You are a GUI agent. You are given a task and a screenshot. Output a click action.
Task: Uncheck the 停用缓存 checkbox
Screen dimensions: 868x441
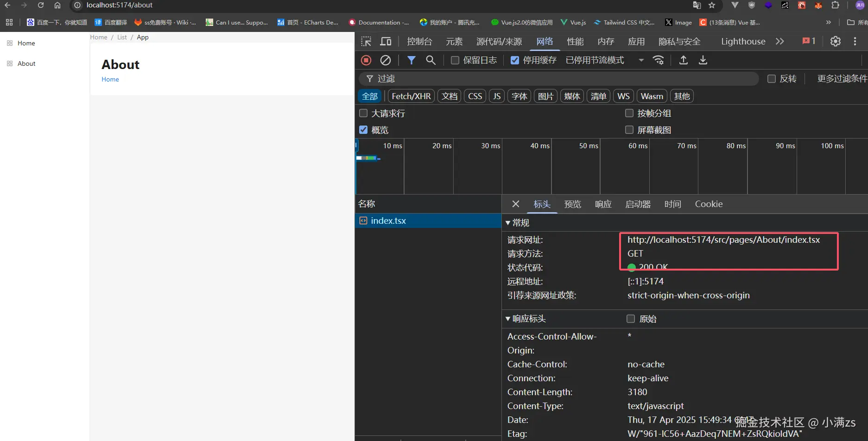tap(515, 60)
